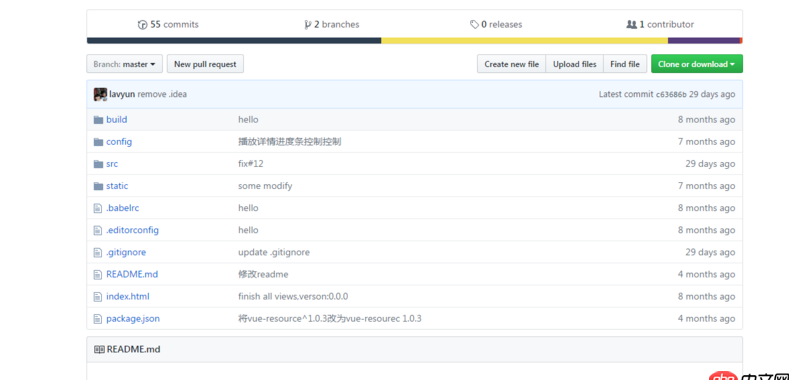Image resolution: width=800 pixels, height=380 pixels.
Task: Click the dark segment of language bar
Action: coord(234,40)
